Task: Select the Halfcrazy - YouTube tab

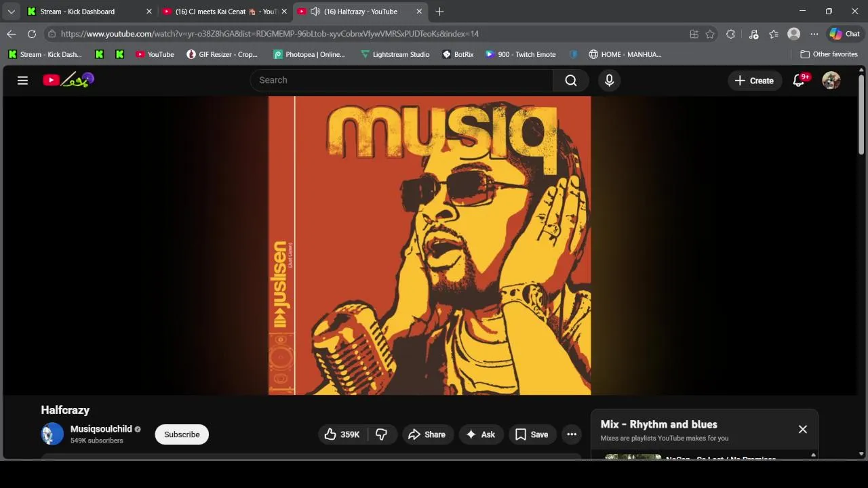Action: [359, 12]
